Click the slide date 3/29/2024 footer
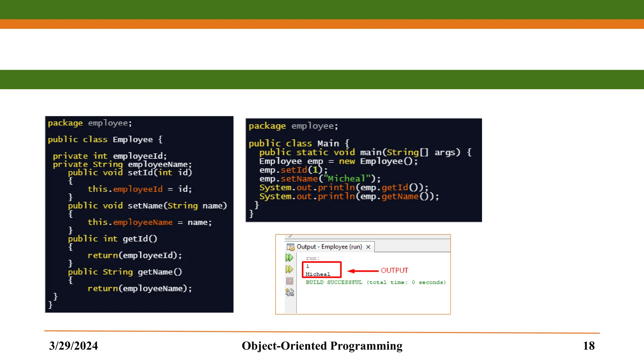The width and height of the screenshot is (644, 362). pos(73,346)
